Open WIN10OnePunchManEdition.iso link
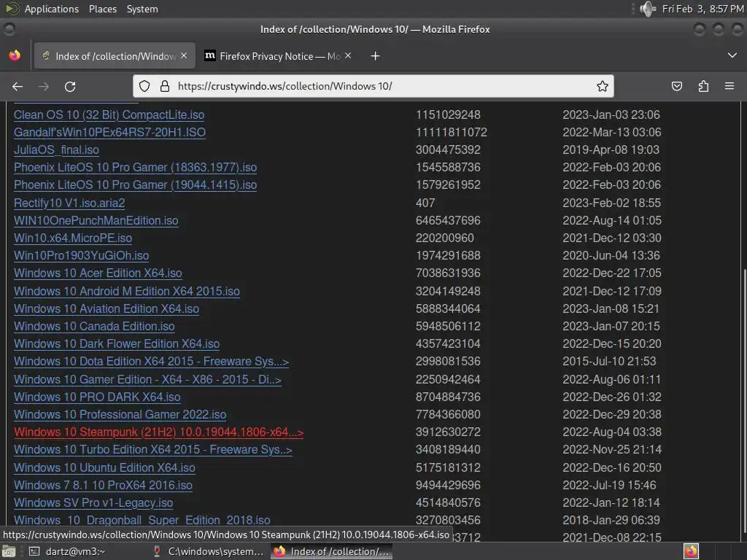The width and height of the screenshot is (747, 560). click(96, 220)
